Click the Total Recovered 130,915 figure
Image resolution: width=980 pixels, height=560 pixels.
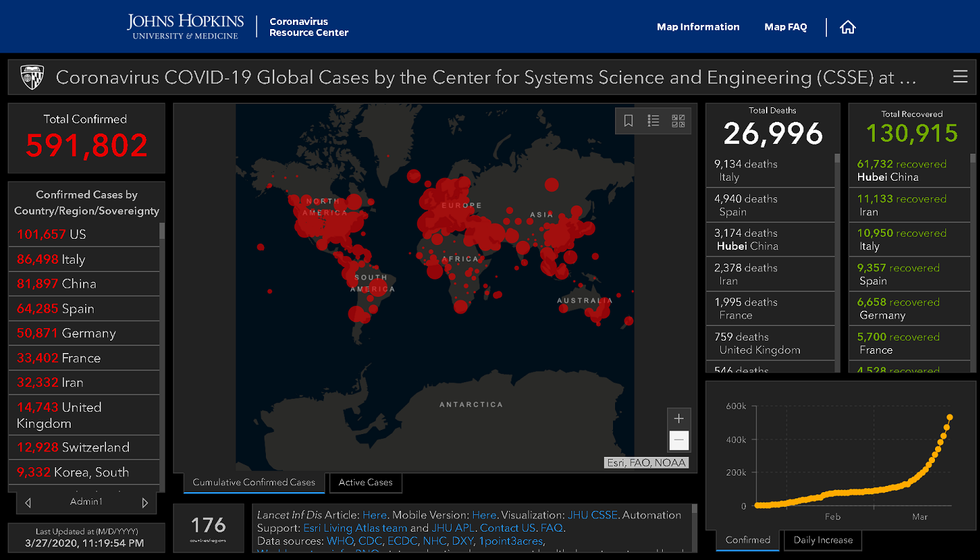pos(911,133)
